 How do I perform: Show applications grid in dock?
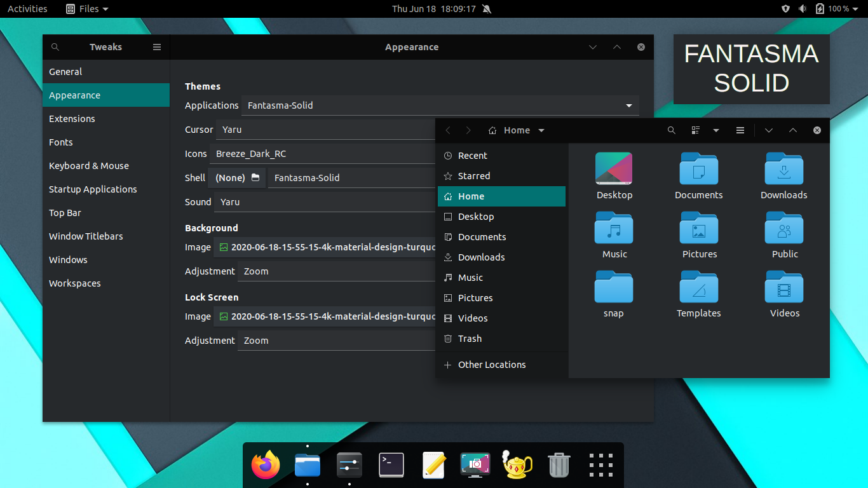pyautogui.click(x=600, y=465)
